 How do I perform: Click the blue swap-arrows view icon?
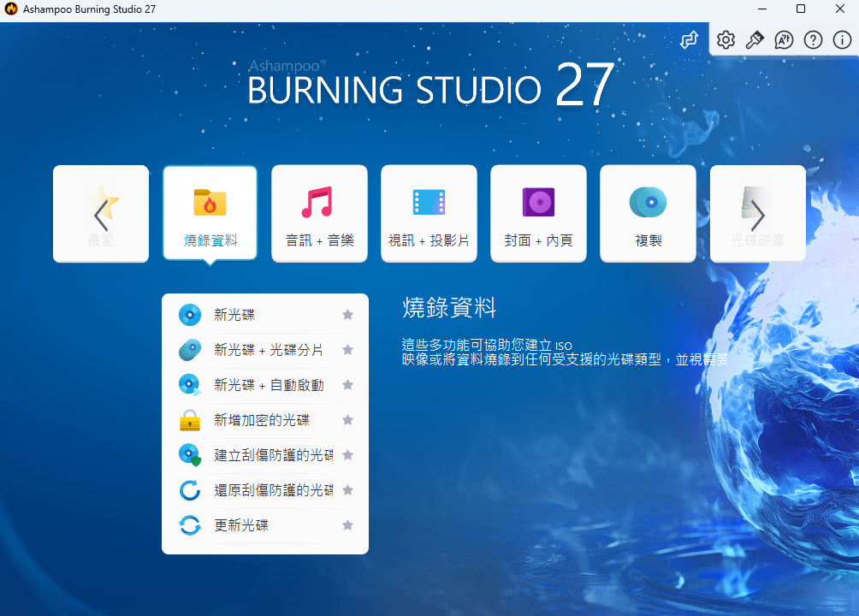(x=689, y=39)
